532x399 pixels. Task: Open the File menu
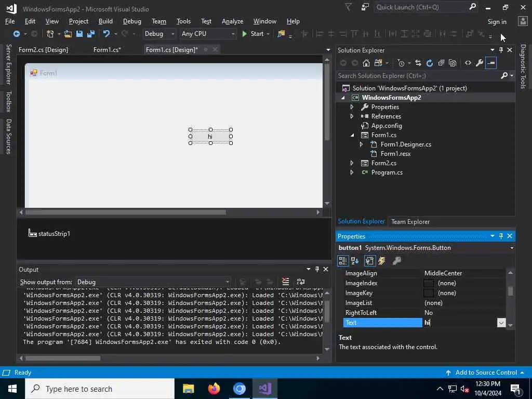(x=10, y=21)
